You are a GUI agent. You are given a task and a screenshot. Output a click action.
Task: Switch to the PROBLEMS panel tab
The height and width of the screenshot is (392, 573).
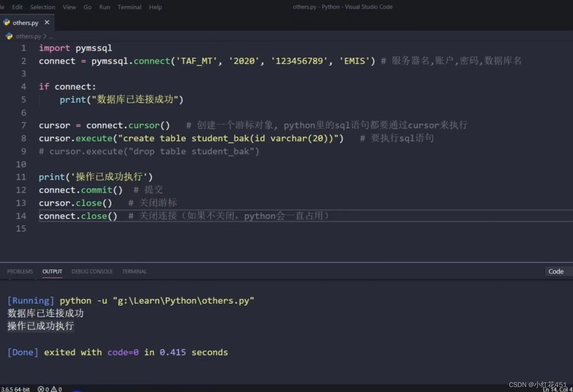20,271
